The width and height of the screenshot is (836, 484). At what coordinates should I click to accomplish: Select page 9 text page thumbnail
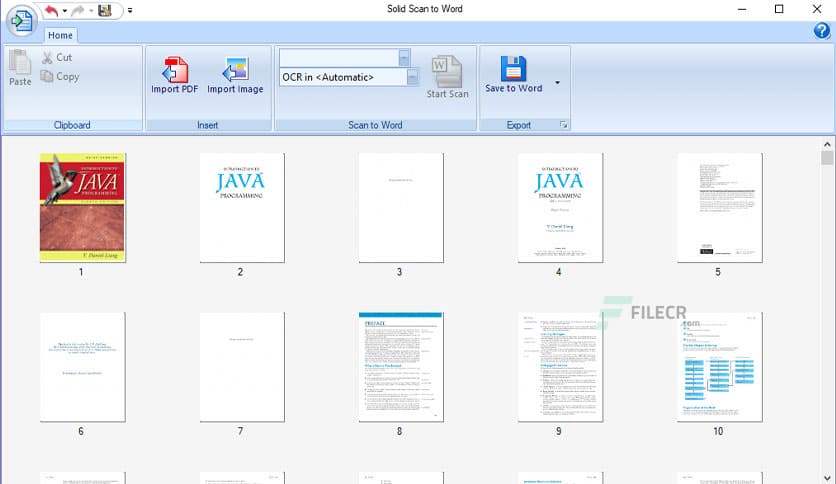coord(560,367)
